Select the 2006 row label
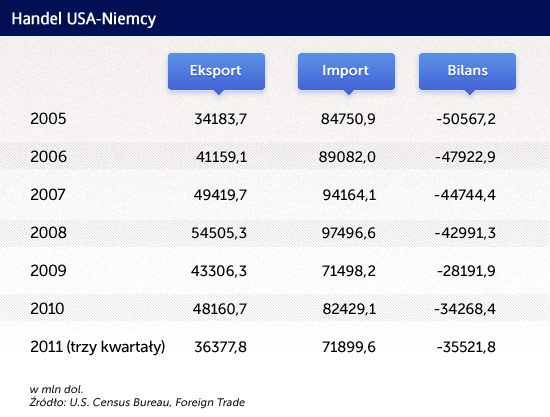 [x=48, y=156]
